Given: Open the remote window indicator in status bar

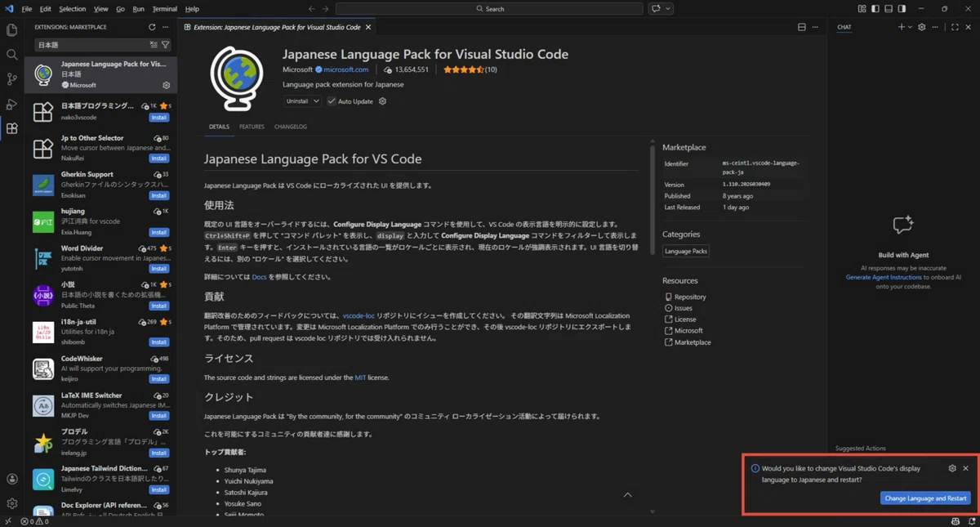Looking at the screenshot, I should 7,521.
